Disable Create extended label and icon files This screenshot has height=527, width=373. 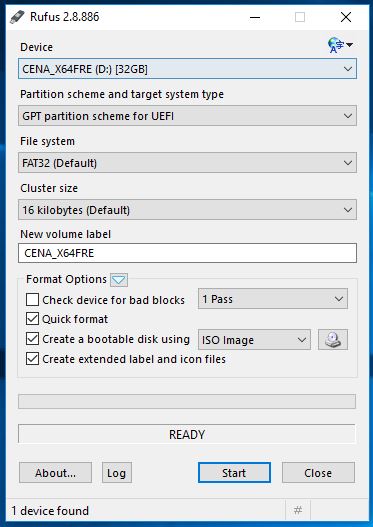pos(32,359)
